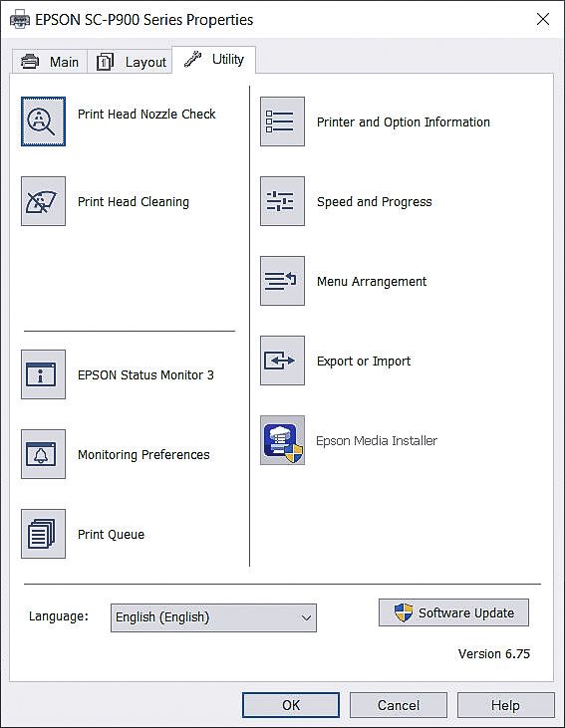Viewport: 565px width, 728px height.
Task: Switch to the Main tab
Action: (50, 62)
